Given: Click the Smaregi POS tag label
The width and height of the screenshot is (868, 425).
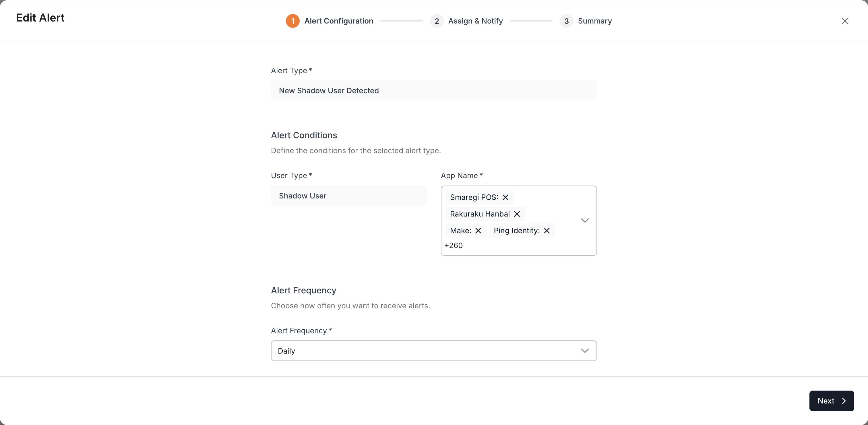Looking at the screenshot, I should tap(474, 197).
